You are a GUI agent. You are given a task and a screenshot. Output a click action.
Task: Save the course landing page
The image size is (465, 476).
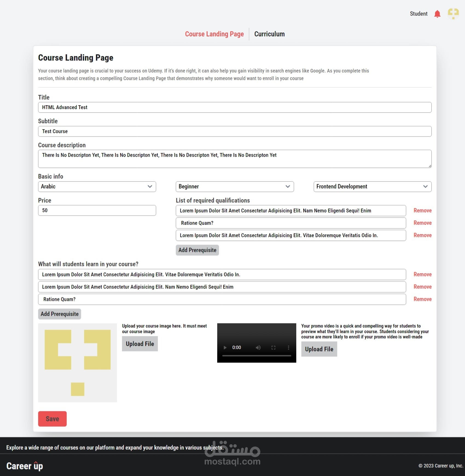(x=52, y=419)
